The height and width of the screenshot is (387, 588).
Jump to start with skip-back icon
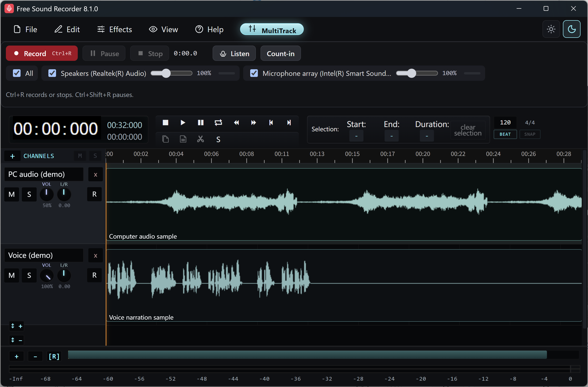[271, 123]
